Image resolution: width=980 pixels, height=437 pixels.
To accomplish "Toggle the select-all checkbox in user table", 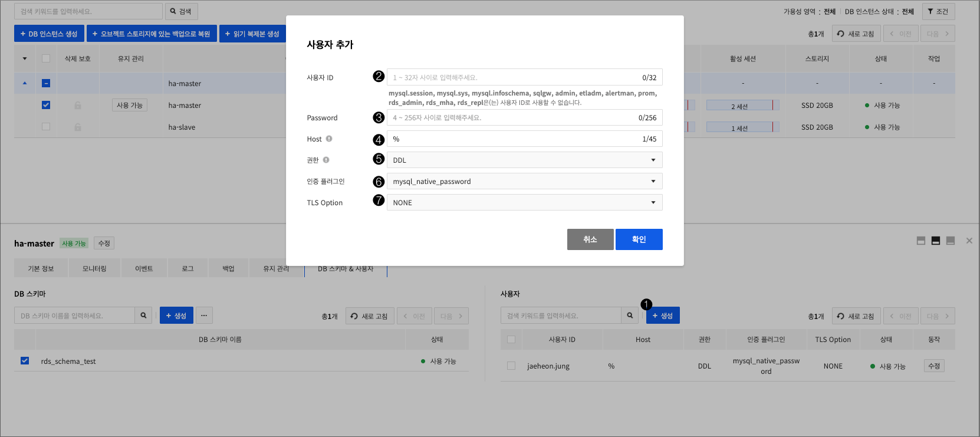I will point(511,339).
